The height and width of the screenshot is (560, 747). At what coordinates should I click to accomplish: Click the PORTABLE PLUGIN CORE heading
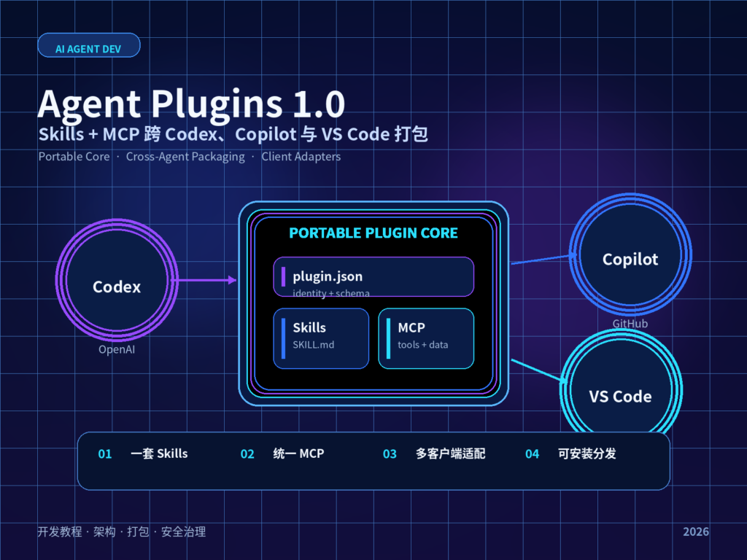(373, 233)
